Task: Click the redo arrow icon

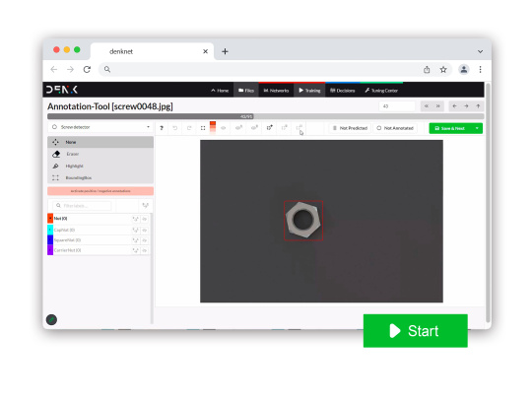Action: 189,128
